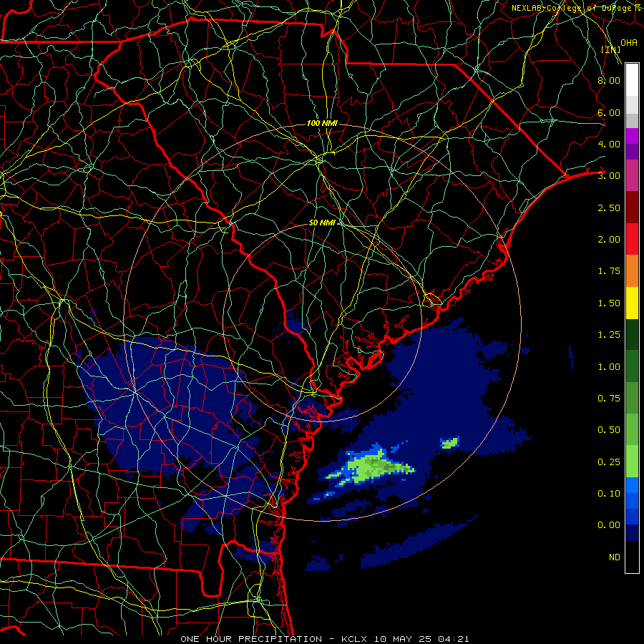
Task: Click the NEXLAB-College of DuPage credit text
Action: (x=577, y=8)
